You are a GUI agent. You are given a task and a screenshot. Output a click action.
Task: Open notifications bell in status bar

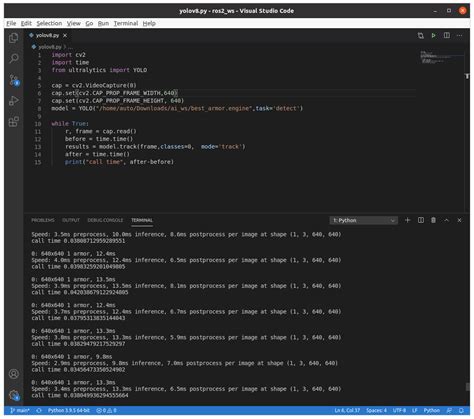coord(461,410)
